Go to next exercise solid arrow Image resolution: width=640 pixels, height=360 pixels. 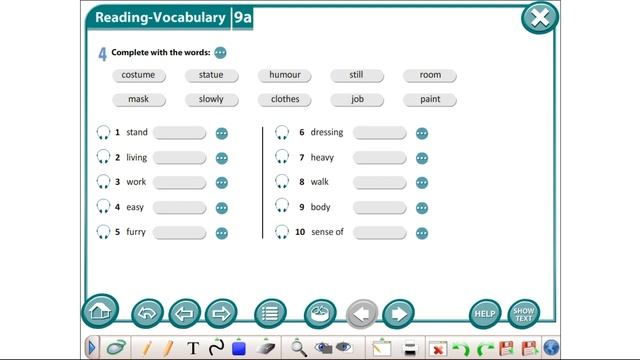tap(398, 313)
